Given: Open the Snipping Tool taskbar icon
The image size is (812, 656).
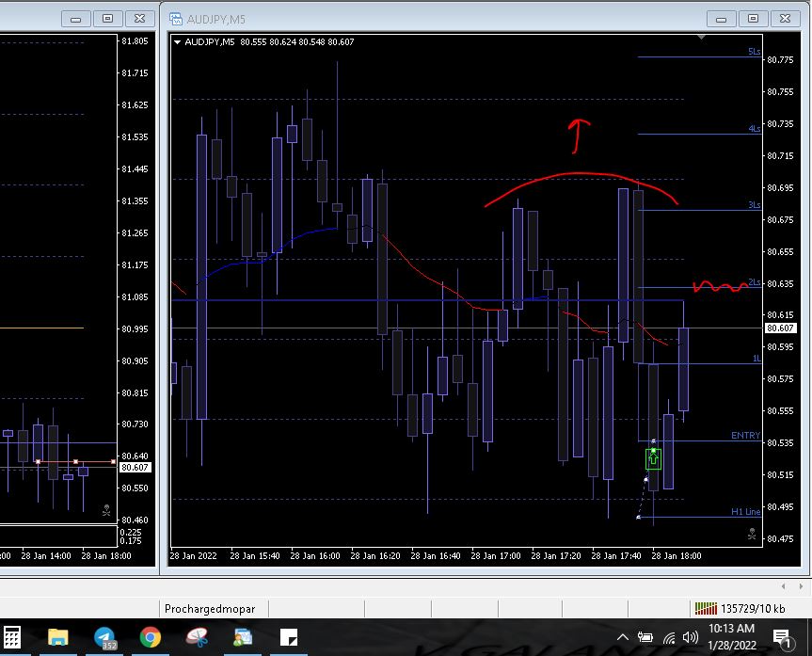Looking at the screenshot, I should [x=197, y=637].
